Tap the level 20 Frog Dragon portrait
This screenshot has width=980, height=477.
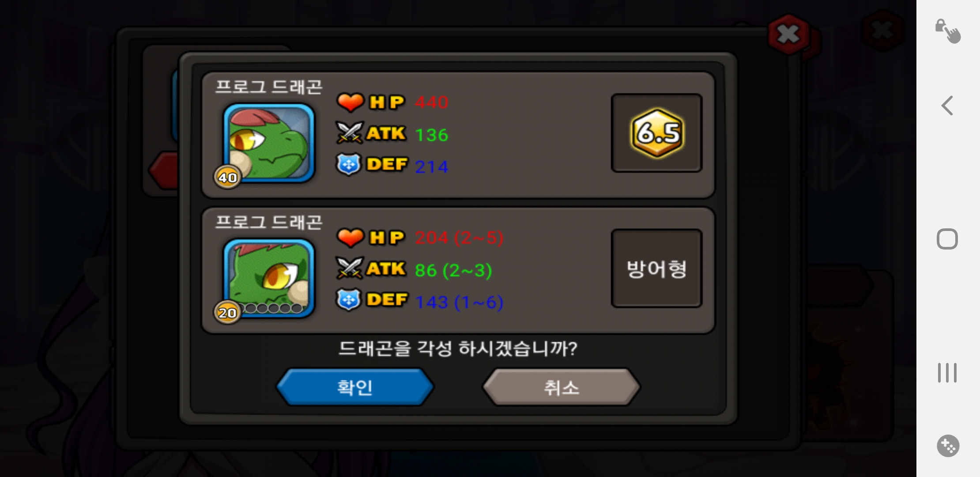tap(269, 278)
